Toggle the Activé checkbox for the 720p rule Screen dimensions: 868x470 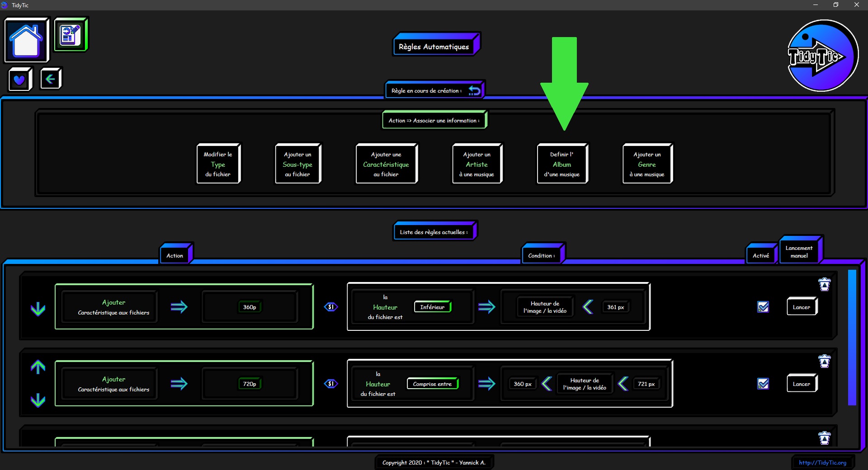(763, 384)
